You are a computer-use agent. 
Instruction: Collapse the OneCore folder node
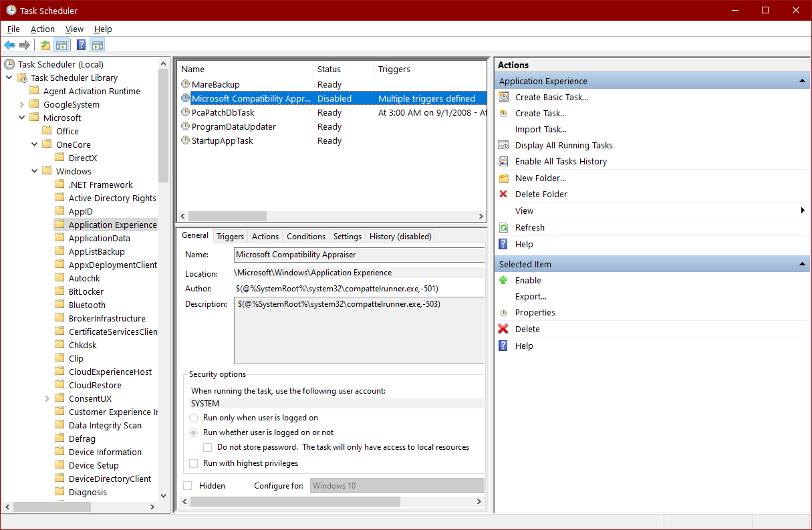click(x=35, y=144)
